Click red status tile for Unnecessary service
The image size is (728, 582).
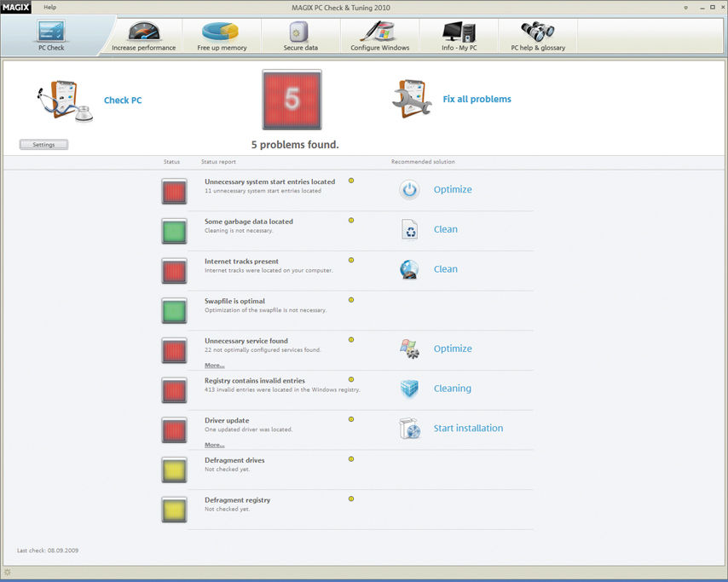174,350
